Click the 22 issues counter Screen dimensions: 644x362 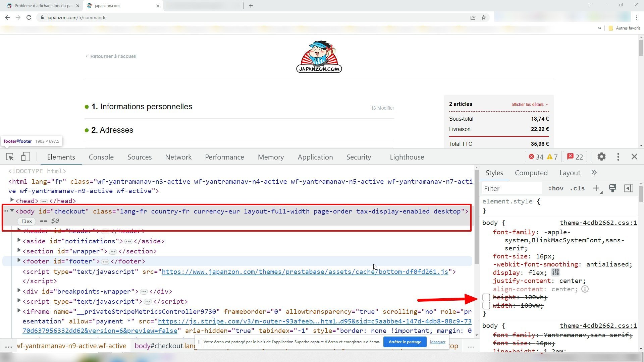point(575,157)
